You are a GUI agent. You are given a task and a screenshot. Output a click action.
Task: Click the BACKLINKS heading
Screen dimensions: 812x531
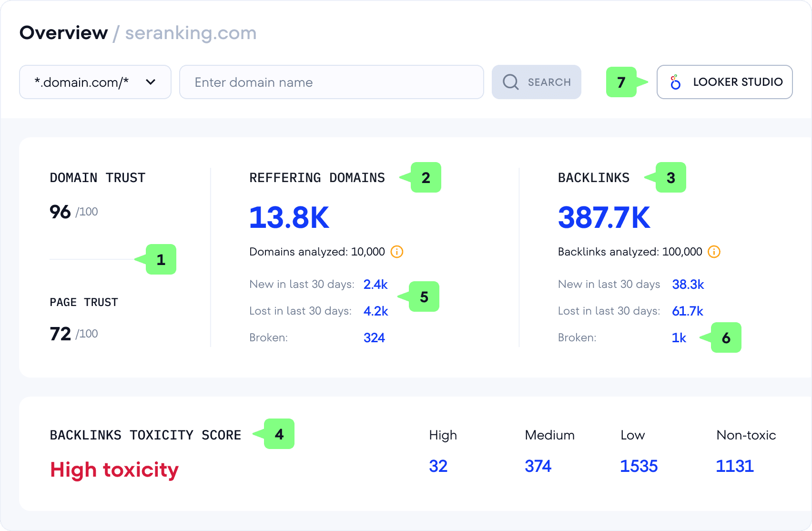(x=594, y=178)
